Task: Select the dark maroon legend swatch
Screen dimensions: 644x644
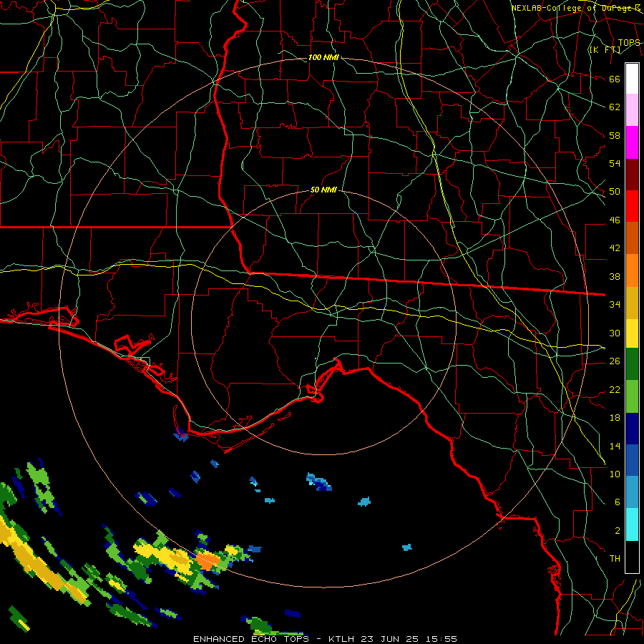Action: click(x=632, y=175)
